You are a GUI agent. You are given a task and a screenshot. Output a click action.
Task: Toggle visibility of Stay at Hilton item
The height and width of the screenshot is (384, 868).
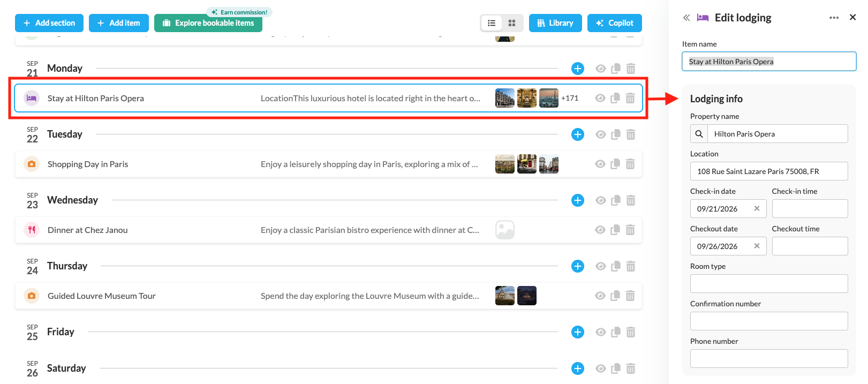[x=600, y=98]
